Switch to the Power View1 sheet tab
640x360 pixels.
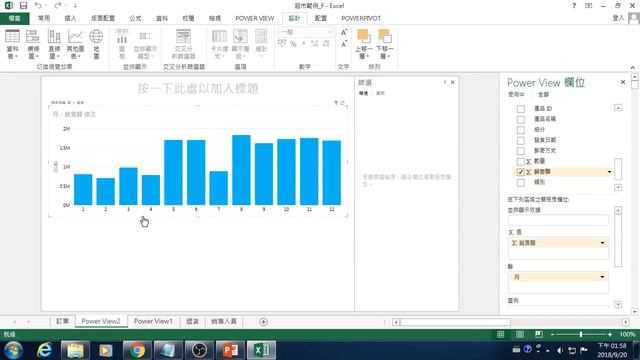153,322
